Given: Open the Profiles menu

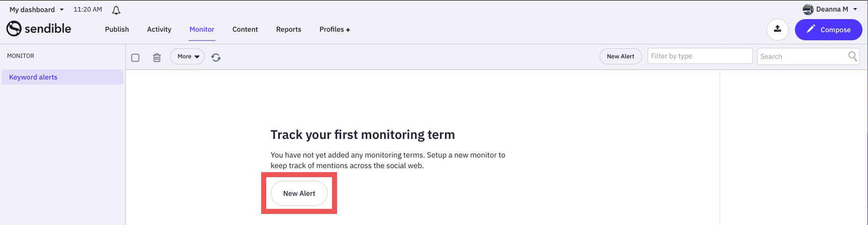Looking at the screenshot, I should [334, 29].
